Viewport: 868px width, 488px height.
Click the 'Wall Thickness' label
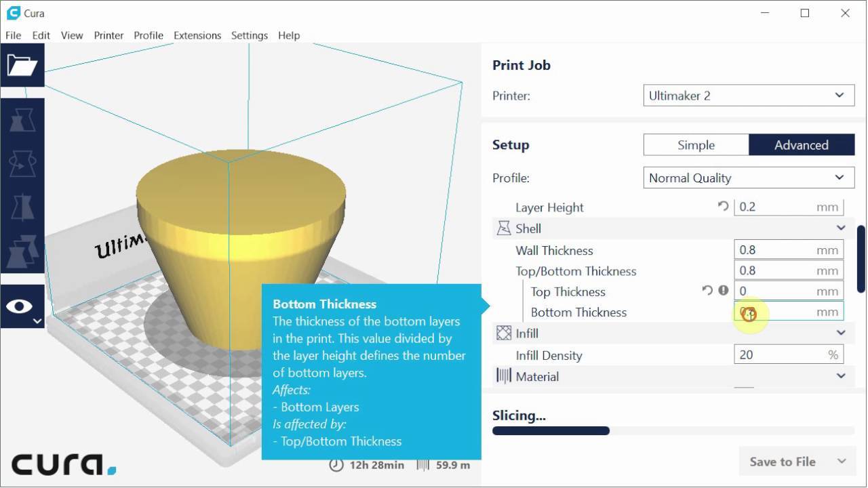click(554, 250)
